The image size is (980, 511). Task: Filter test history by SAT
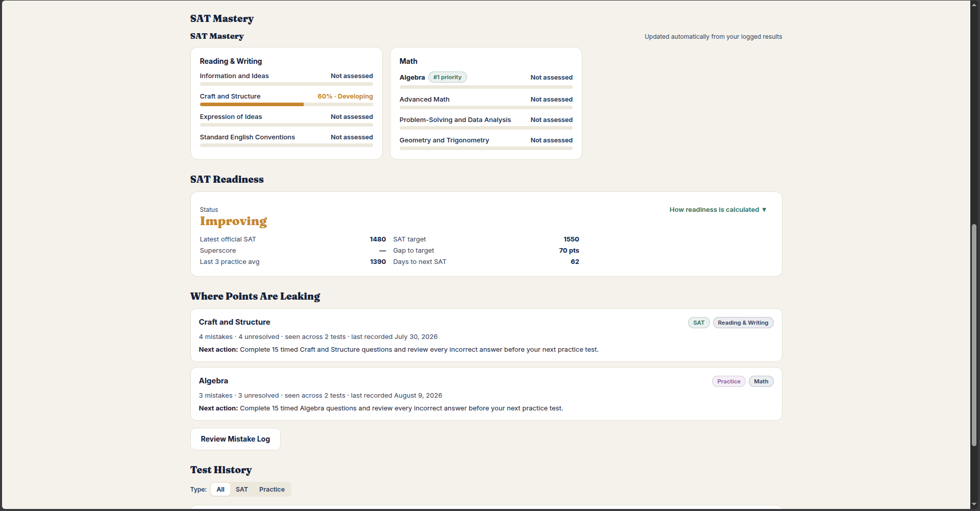coord(242,490)
